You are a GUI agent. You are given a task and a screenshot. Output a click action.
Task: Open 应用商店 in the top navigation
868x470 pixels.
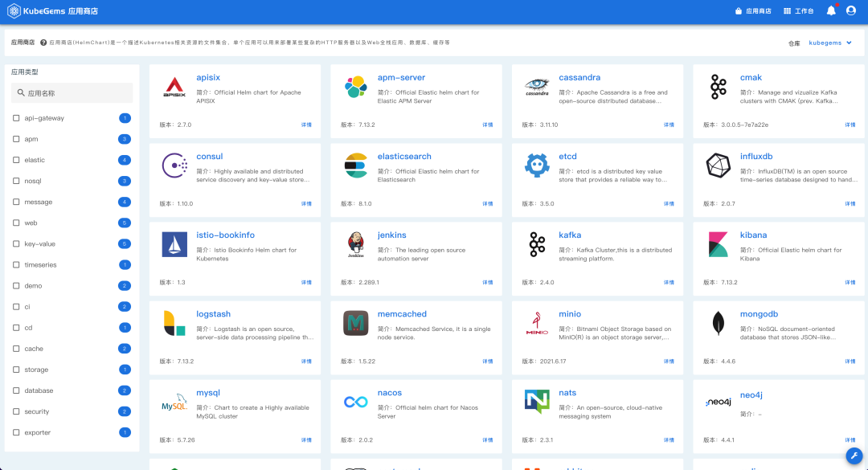[753, 11]
